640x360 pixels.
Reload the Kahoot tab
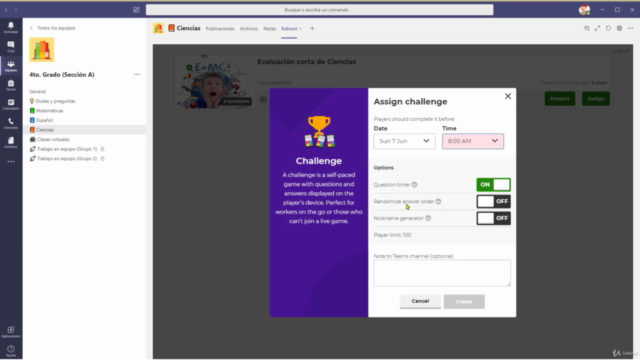point(609,28)
